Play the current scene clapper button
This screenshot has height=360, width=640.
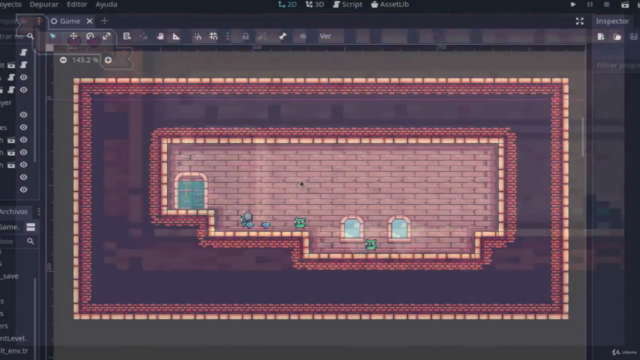pyautogui.click(x=625, y=4)
